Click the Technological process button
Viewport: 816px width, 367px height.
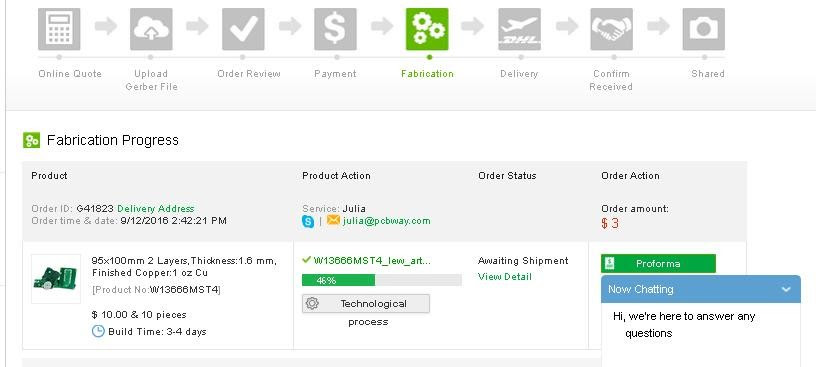click(366, 303)
